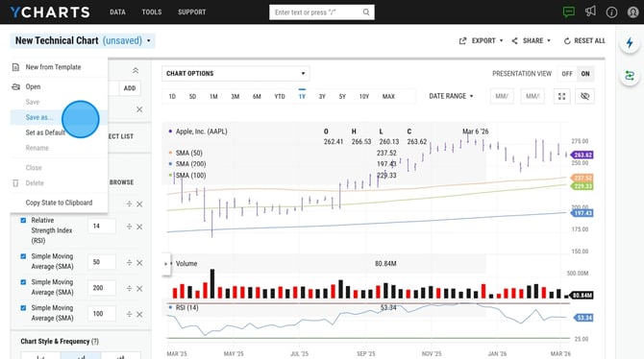Collapse the panel with double chevron icon

(136, 71)
